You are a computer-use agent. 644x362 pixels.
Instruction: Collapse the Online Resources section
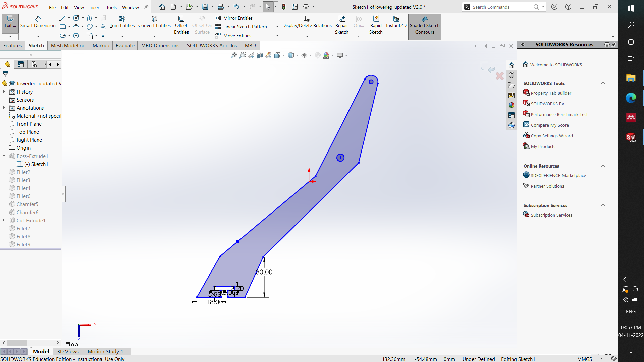click(x=603, y=166)
